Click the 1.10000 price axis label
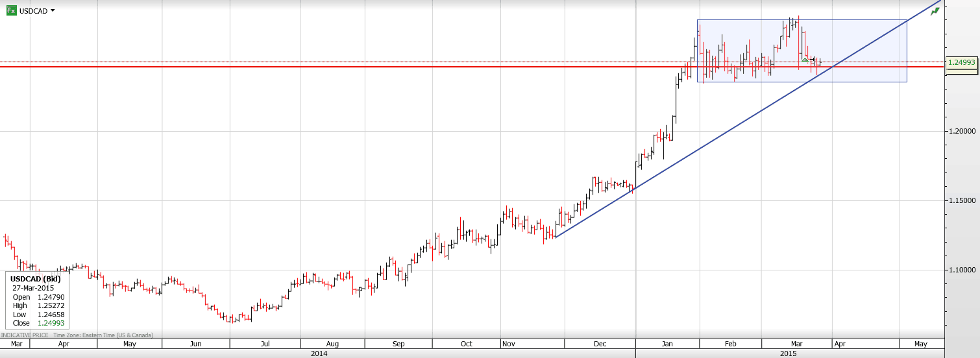980x358 pixels. pos(962,269)
